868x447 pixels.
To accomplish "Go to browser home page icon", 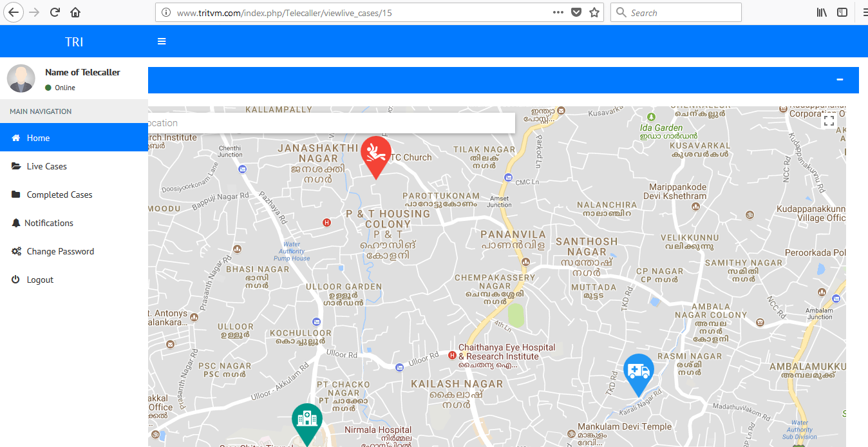I will point(75,12).
